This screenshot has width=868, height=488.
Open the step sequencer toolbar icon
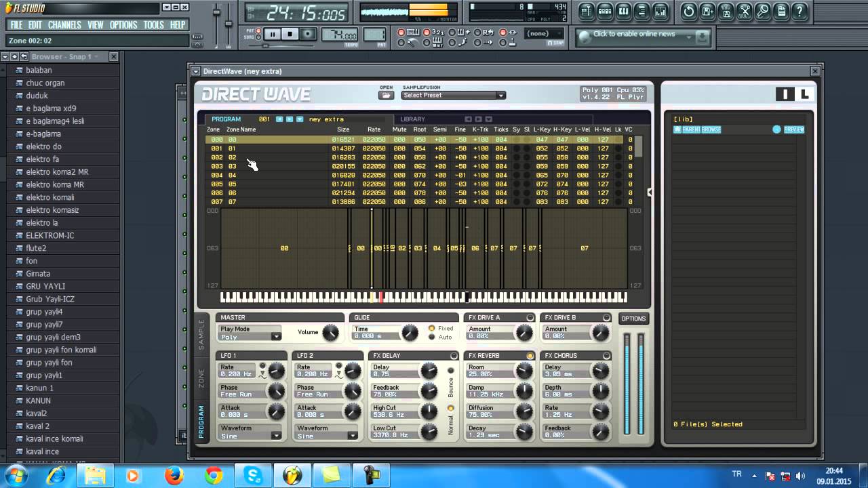(x=605, y=11)
